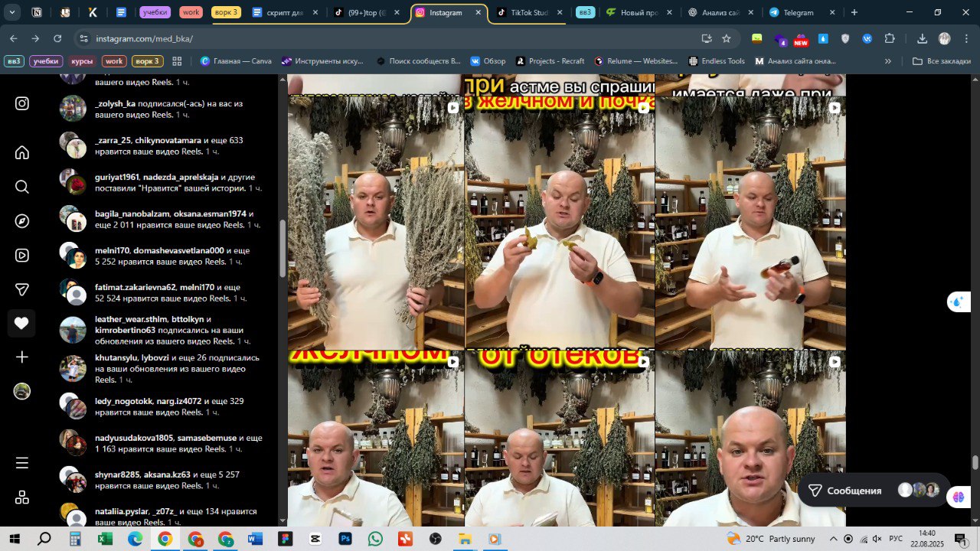Switch to the TikTok Studio tab
The image size is (980, 551).
point(530,12)
